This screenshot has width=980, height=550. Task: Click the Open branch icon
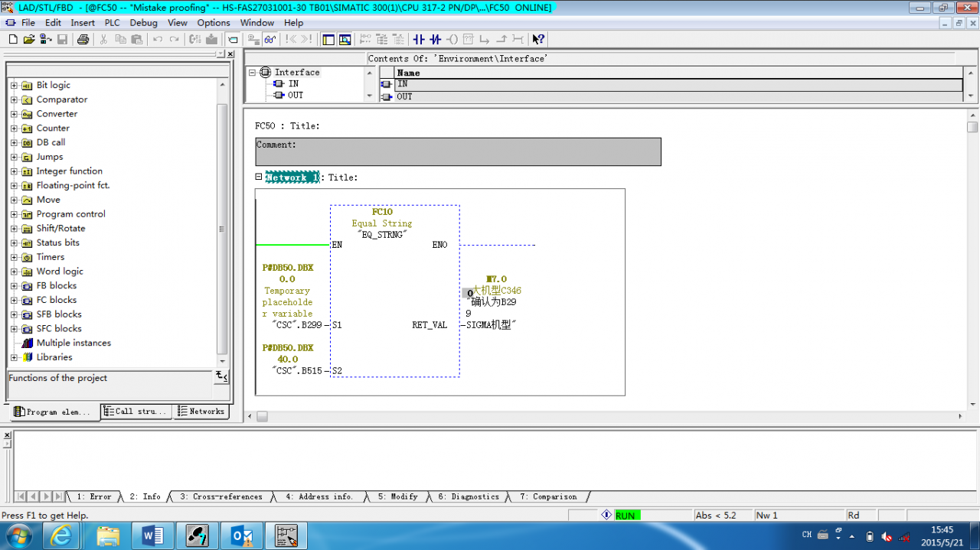(x=485, y=39)
